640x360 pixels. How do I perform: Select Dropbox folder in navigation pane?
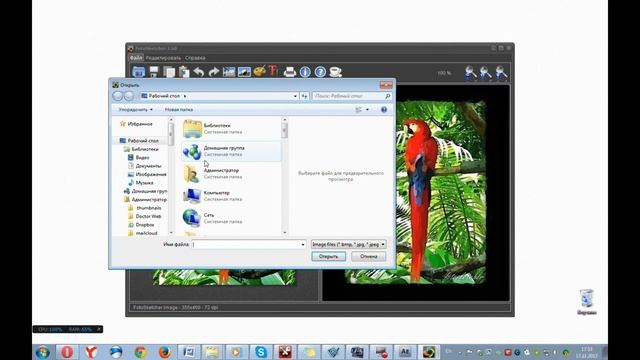141,225
